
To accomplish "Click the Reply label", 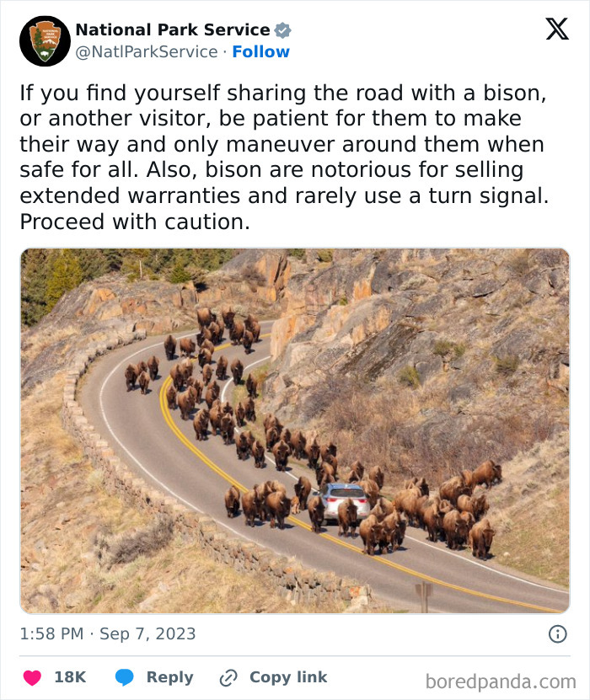I will [x=169, y=676].
